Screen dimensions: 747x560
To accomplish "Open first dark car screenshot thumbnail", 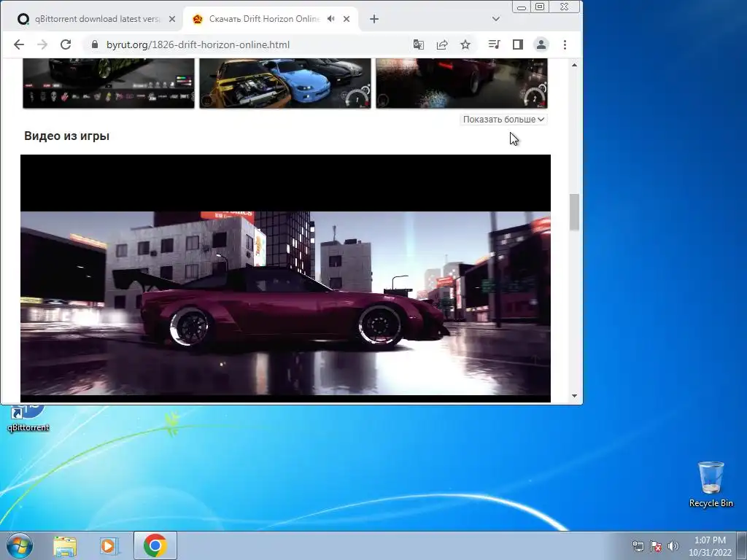I will click(x=109, y=83).
